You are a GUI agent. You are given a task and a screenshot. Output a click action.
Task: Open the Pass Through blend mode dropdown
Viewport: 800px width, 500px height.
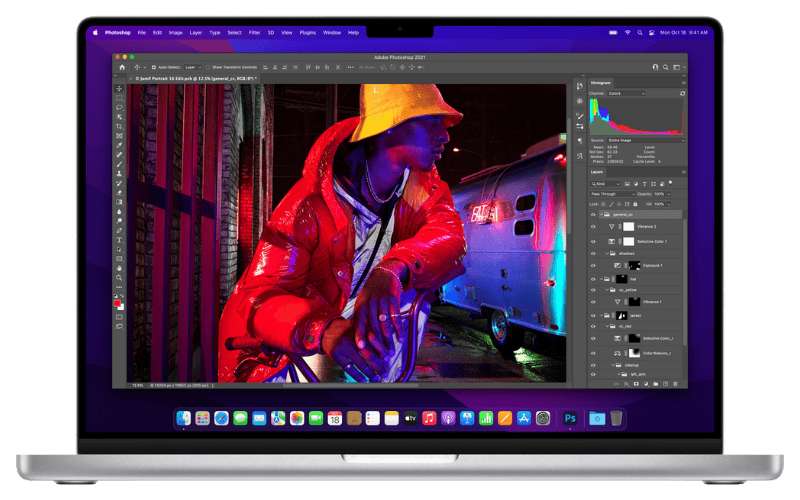click(612, 194)
